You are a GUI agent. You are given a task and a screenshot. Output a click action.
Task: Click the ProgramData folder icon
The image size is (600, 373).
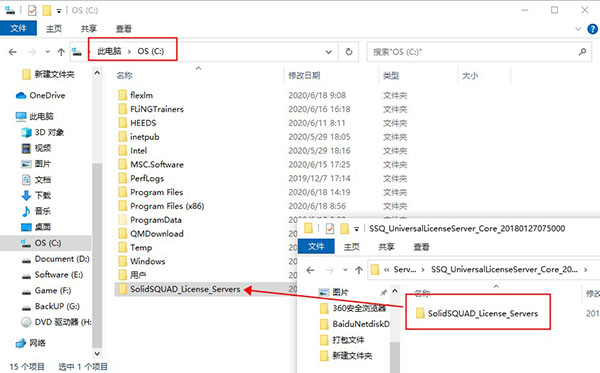(122, 220)
